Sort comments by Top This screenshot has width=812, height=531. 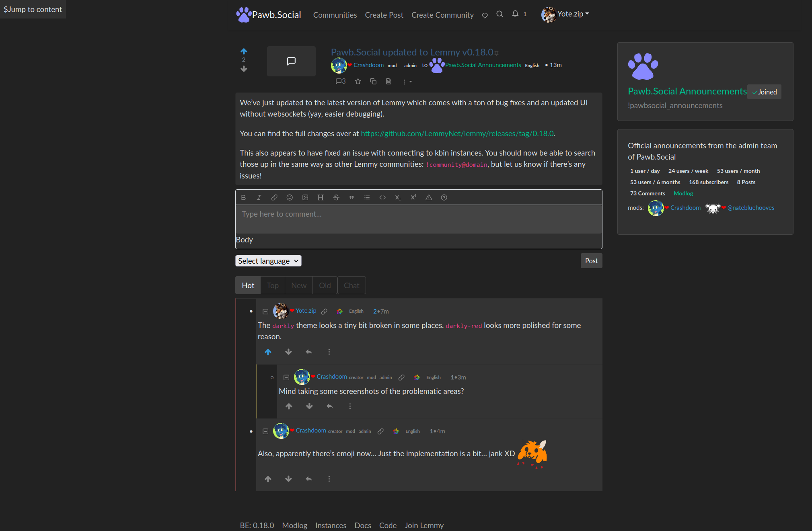click(273, 285)
